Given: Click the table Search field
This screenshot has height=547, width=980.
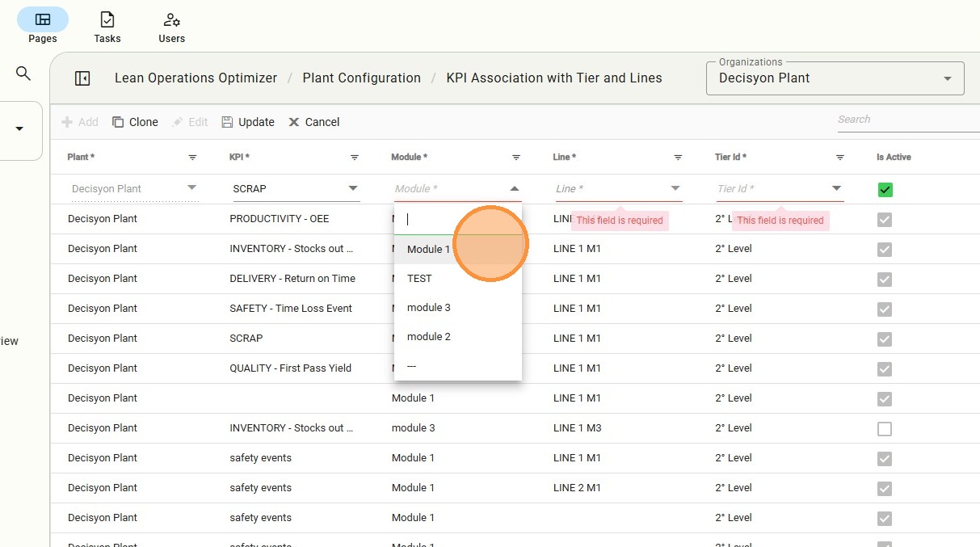Looking at the screenshot, I should [907, 120].
